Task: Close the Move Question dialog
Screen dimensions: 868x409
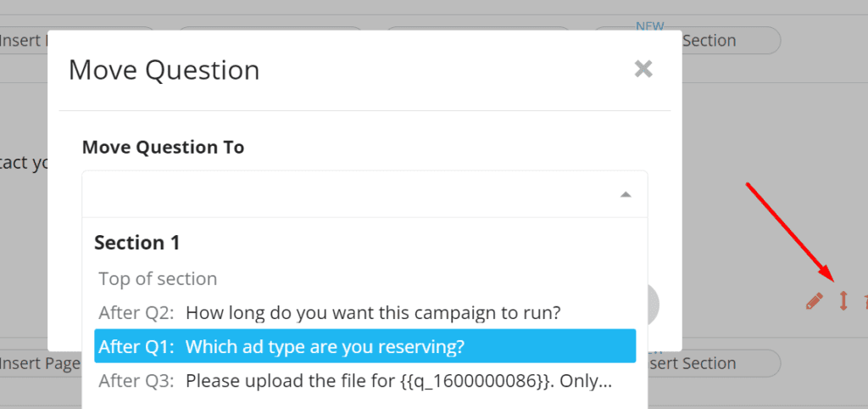Action: tap(643, 69)
